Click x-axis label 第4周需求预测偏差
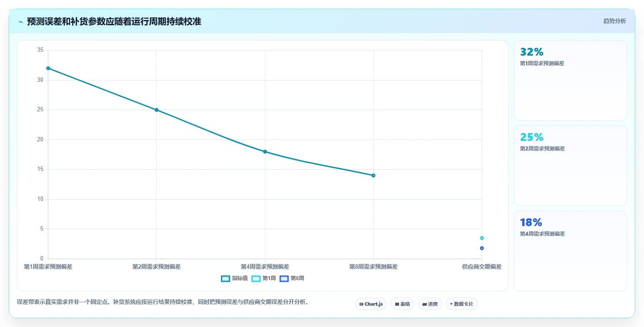Viewport: 644px width, 327px height. 265,267
